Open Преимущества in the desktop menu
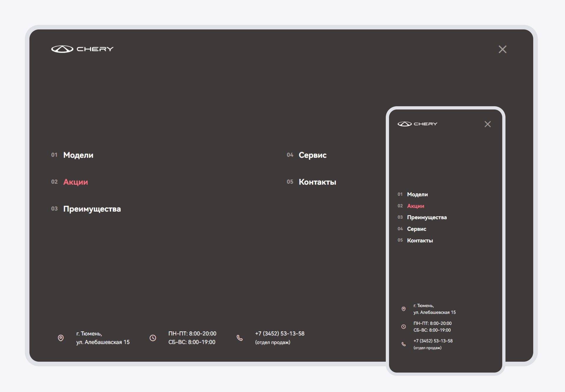Viewport: 565px width, 392px height. point(92,209)
